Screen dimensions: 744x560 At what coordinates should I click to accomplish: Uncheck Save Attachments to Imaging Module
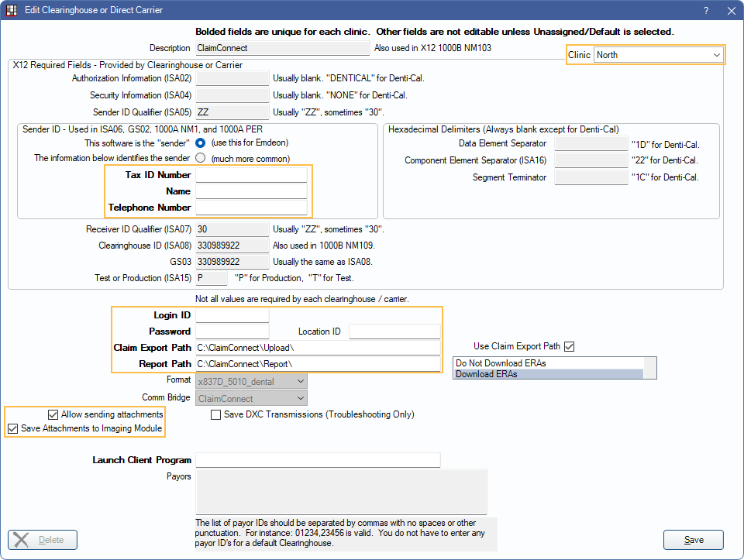coord(13,428)
